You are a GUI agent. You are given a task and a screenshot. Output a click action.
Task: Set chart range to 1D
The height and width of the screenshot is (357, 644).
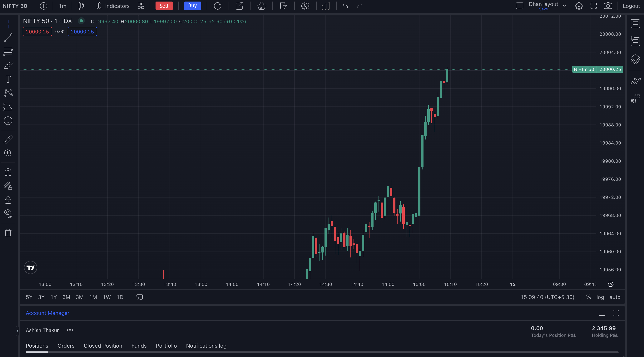pos(120,297)
